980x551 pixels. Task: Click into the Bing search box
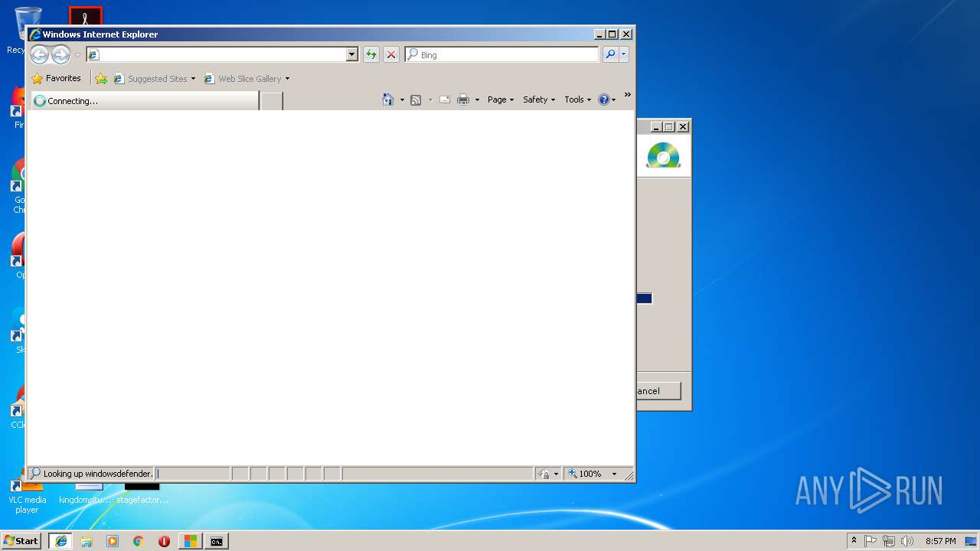[x=502, y=54]
